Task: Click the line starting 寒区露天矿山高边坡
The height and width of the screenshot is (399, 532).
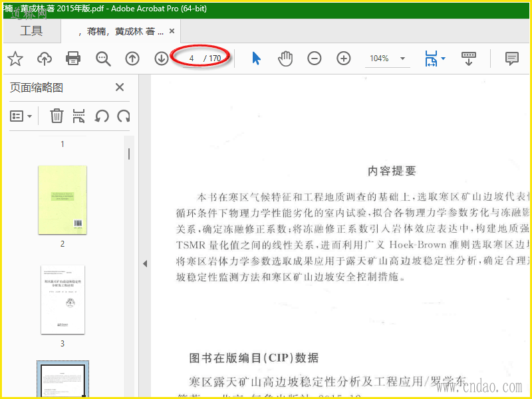Action: click(x=327, y=382)
